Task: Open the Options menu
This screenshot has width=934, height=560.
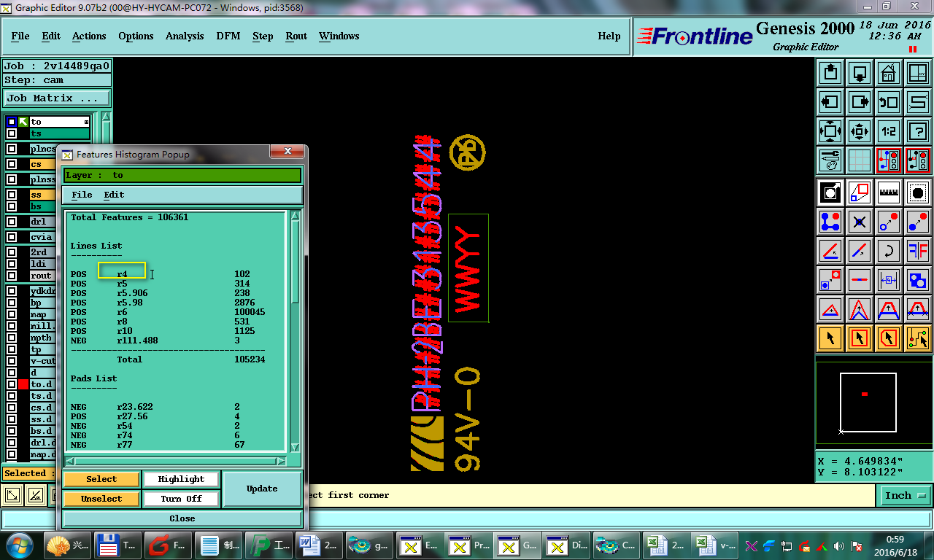Action: [136, 36]
